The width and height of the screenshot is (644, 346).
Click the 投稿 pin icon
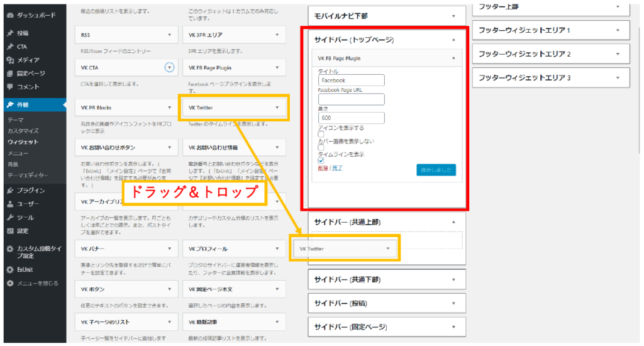(10, 33)
